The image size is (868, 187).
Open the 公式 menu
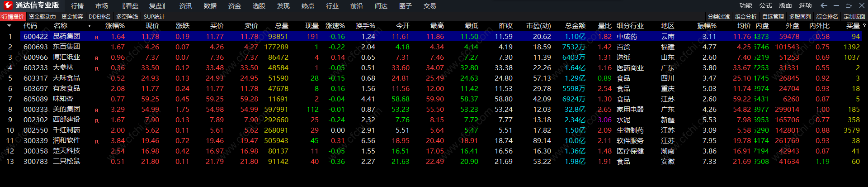766,5
